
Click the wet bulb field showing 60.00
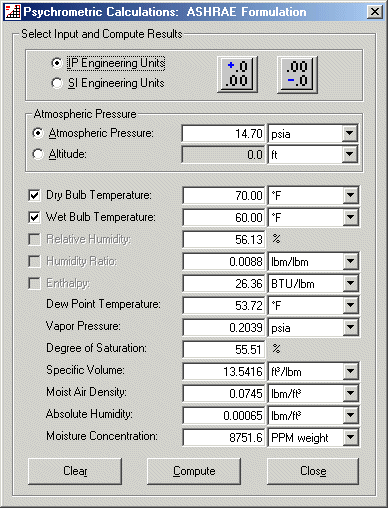224,217
